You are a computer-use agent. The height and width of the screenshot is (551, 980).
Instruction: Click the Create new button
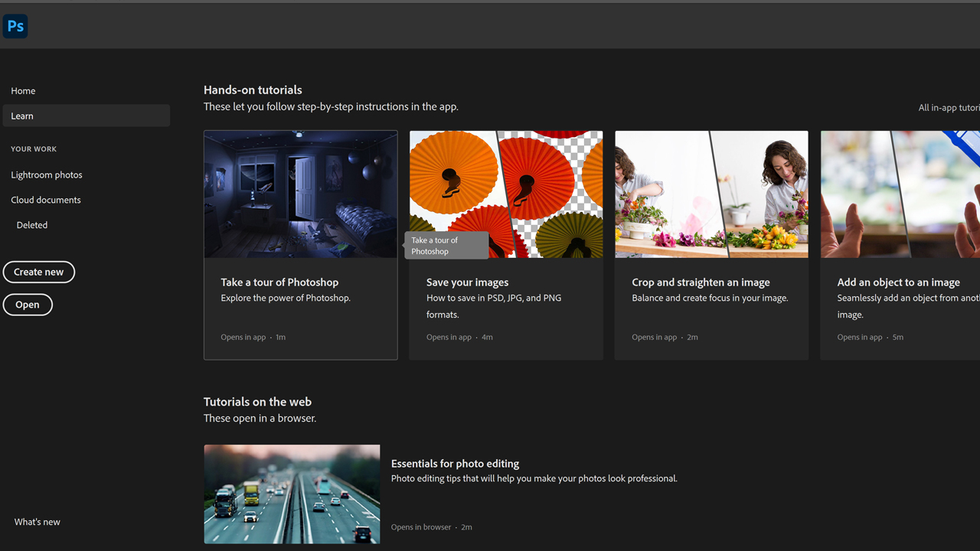click(x=39, y=272)
